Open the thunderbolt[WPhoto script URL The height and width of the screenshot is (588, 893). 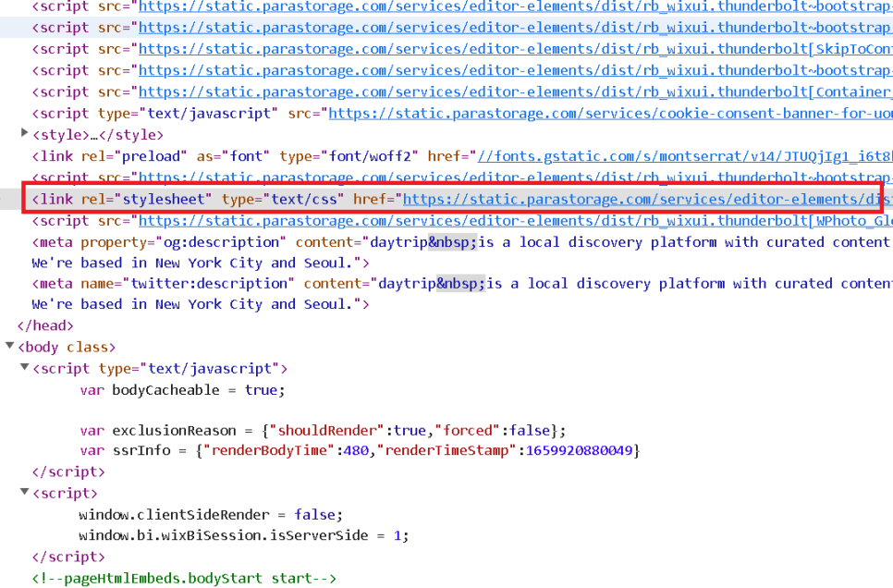pyautogui.click(x=516, y=221)
